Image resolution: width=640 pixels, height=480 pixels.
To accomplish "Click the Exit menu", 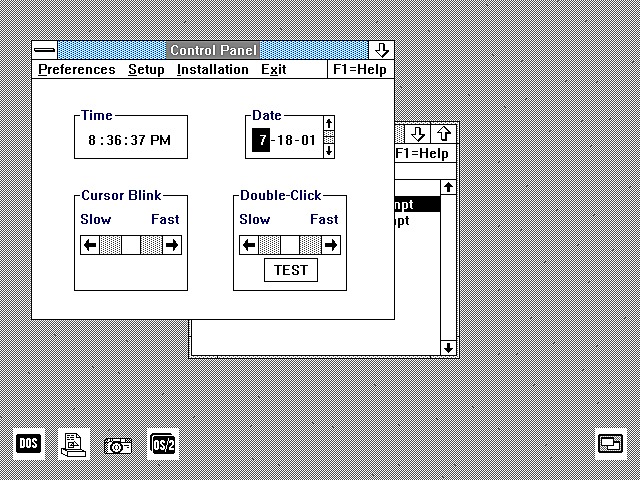I will pyautogui.click(x=273, y=69).
